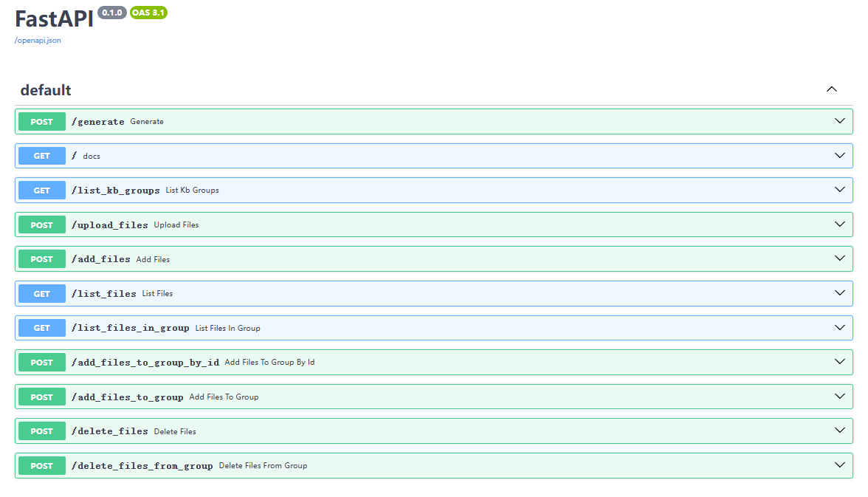Image resolution: width=868 pixels, height=497 pixels.
Task: Click the /list_kb_groups path text
Action: pos(116,190)
